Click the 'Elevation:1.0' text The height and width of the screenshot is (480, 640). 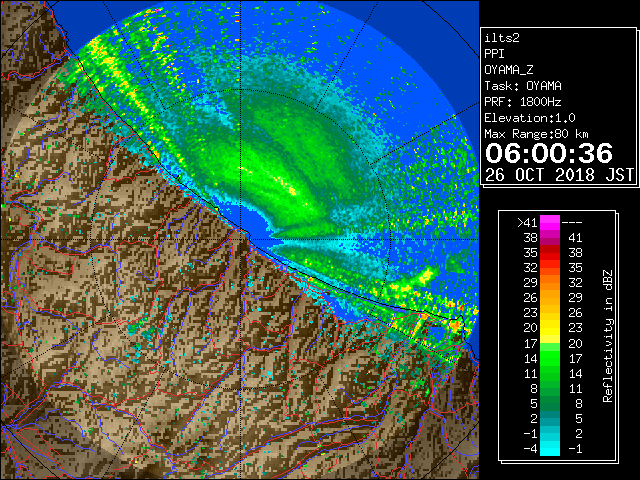tap(530, 118)
